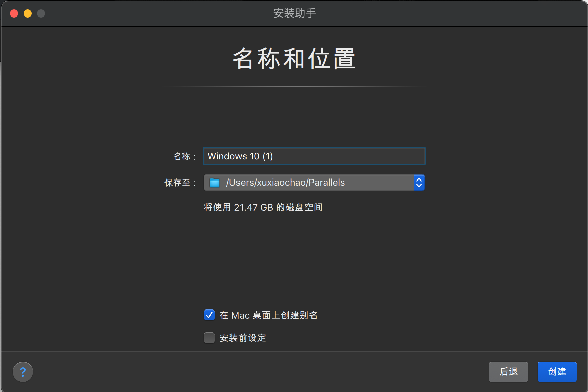
Task: Click the 名称 field containing Windows 10 (1)
Action: [314, 156]
